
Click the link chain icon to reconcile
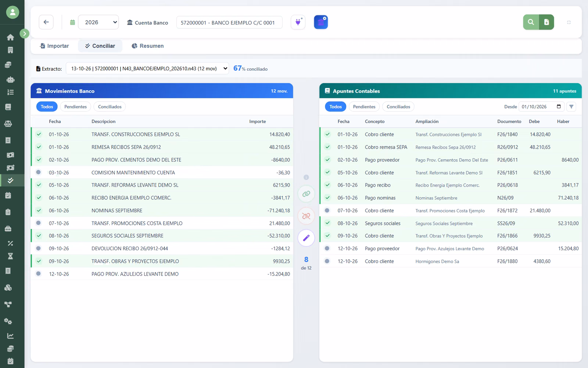[x=306, y=194]
